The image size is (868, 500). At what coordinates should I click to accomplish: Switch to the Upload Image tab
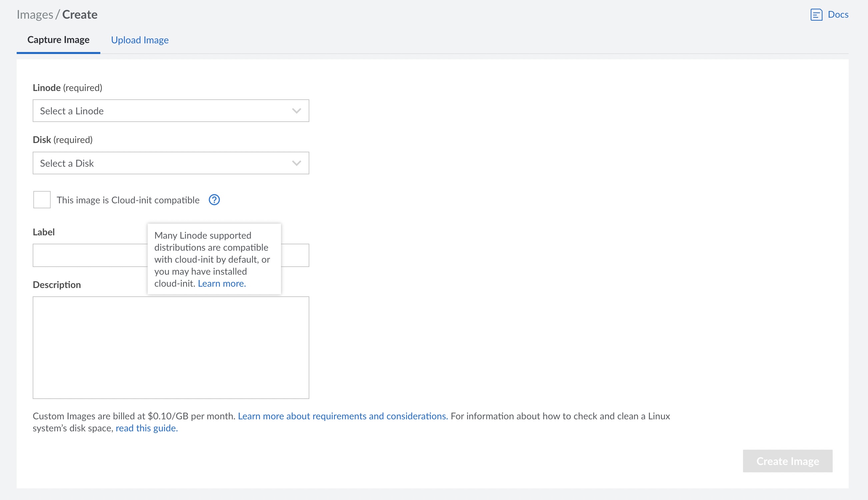coord(140,40)
